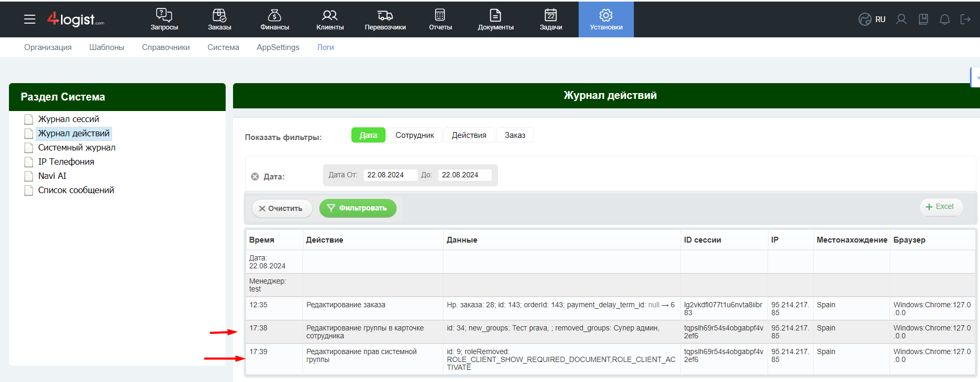
Task: Open Установки settings section
Action: tap(606, 19)
